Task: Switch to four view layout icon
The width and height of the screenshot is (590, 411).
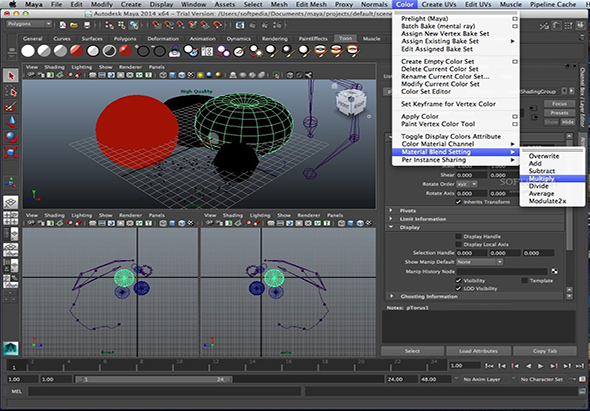Action: [11, 218]
